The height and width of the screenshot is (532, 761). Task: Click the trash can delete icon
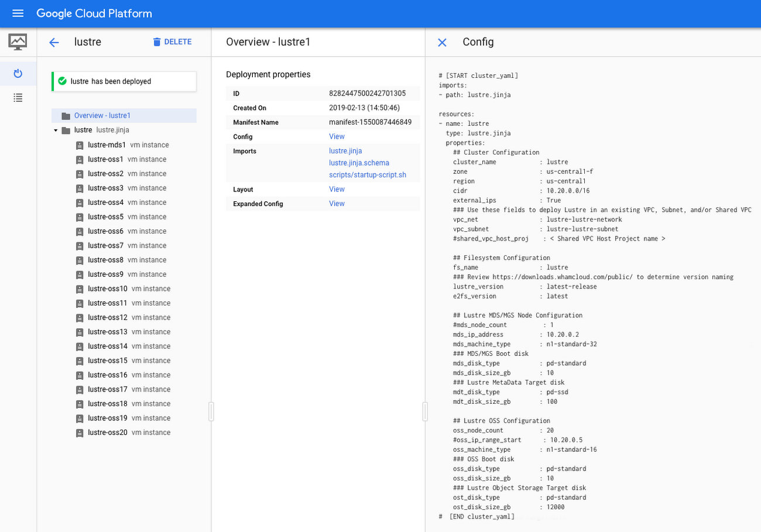coord(156,42)
